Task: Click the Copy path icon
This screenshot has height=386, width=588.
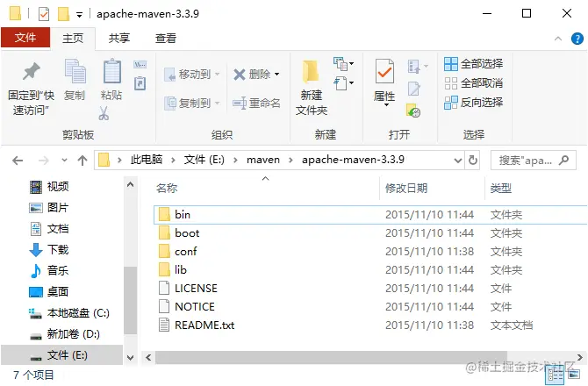Action: coord(140,64)
